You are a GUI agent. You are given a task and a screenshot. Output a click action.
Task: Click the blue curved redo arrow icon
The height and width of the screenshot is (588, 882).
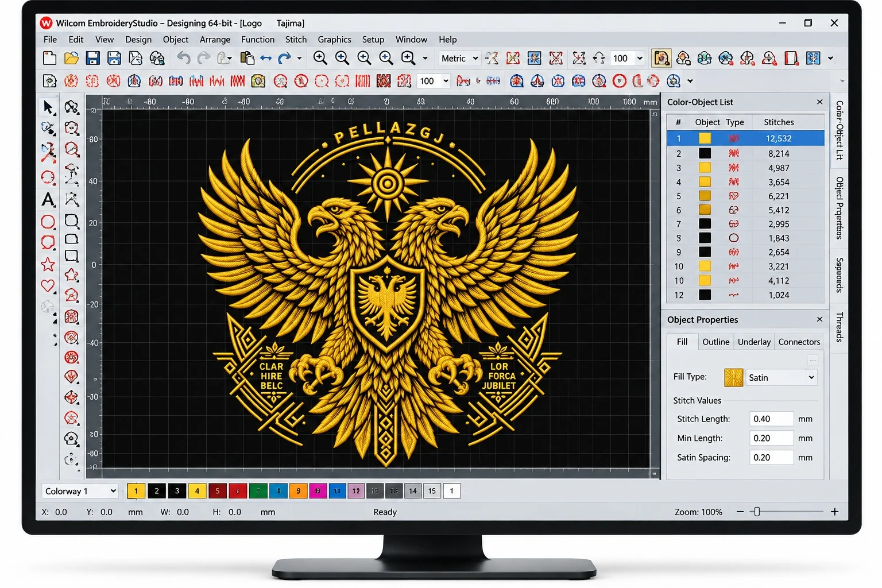click(x=285, y=58)
